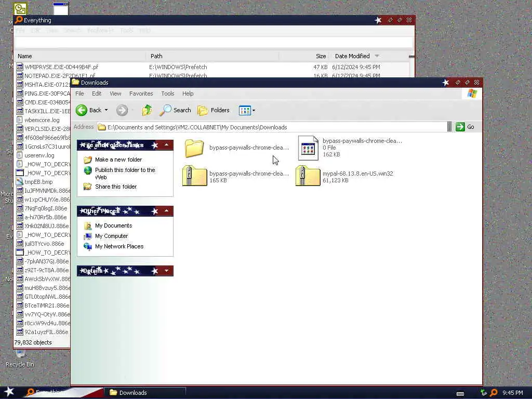Click the Downloads taskbar button
This screenshot has height=399, width=532.
pos(145,393)
